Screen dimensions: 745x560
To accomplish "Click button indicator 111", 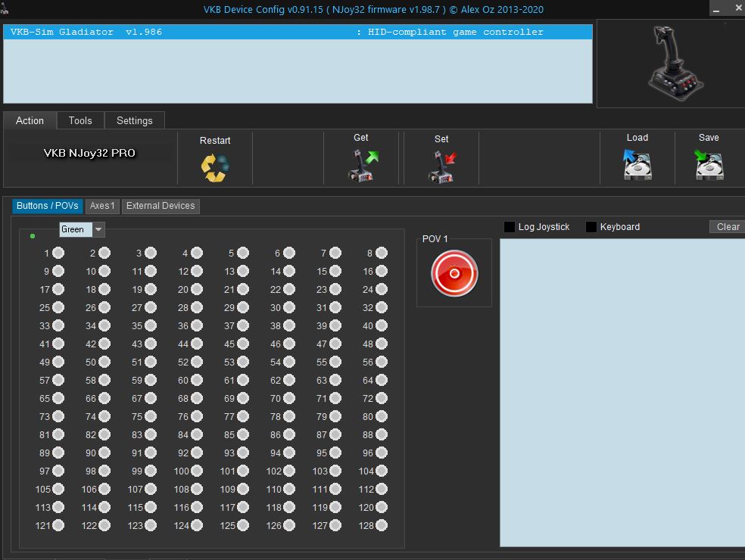I will click(335, 489).
